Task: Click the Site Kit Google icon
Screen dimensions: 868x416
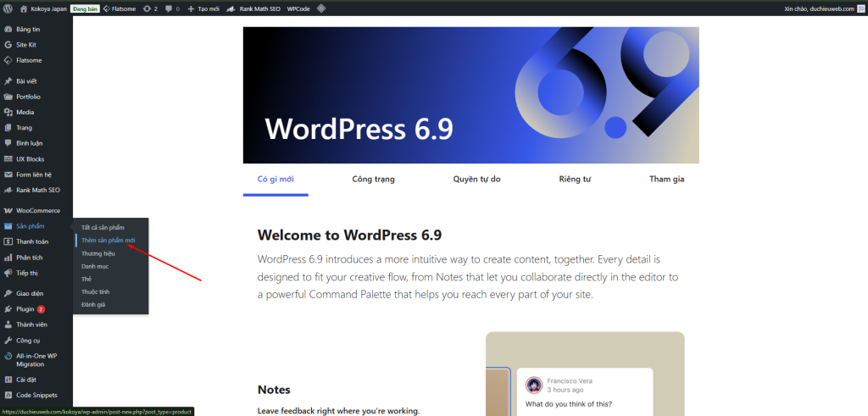Action: pyautogui.click(x=8, y=45)
